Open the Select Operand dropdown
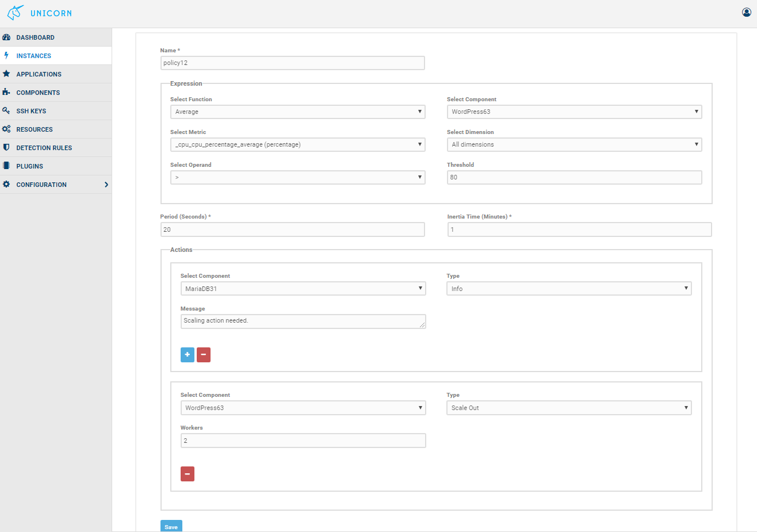 (x=298, y=177)
